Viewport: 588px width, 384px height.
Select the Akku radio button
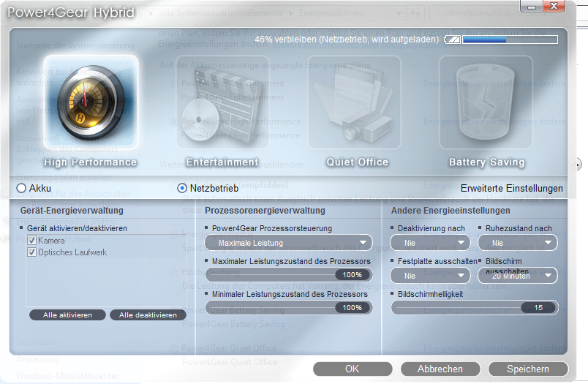pos(21,188)
